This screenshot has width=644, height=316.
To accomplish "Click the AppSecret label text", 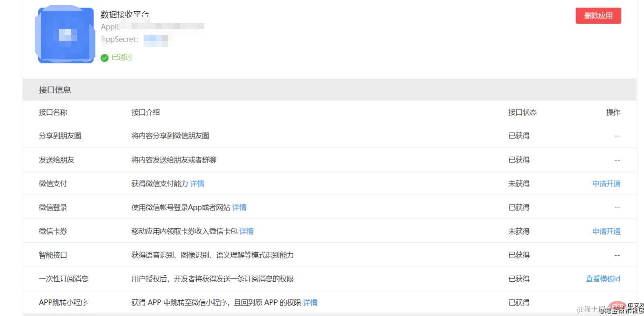I will [120, 39].
